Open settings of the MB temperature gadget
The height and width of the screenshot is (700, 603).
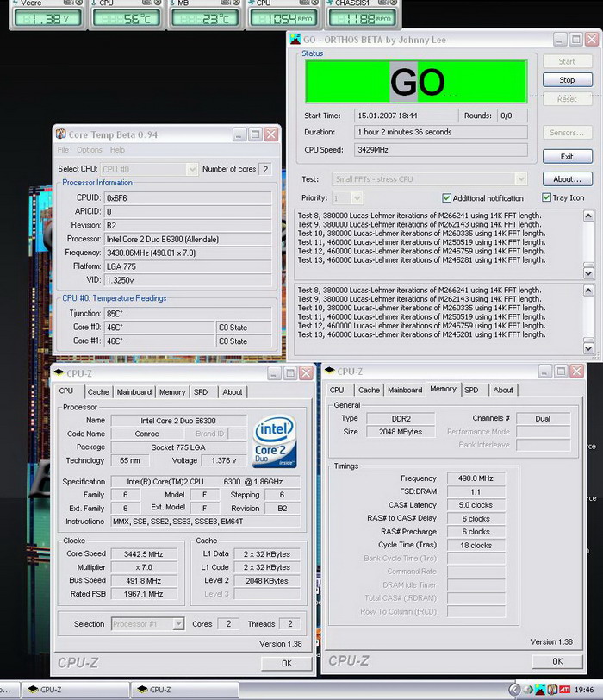[x=225, y=3]
